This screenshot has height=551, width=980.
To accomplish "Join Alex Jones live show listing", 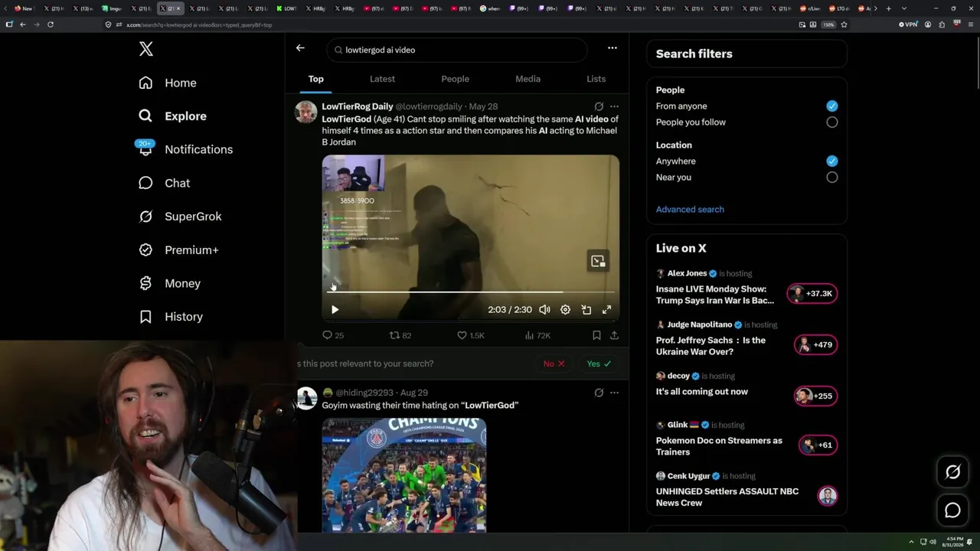I will [746, 287].
